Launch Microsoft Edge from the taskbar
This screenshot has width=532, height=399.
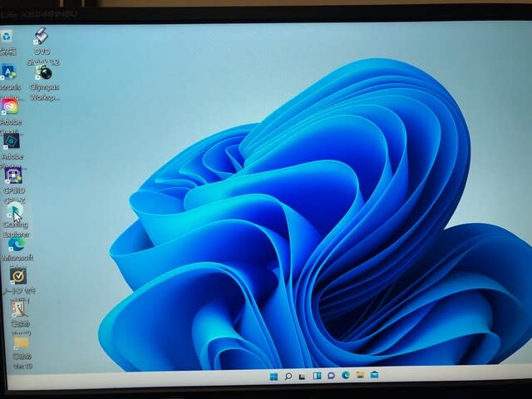pos(346,375)
